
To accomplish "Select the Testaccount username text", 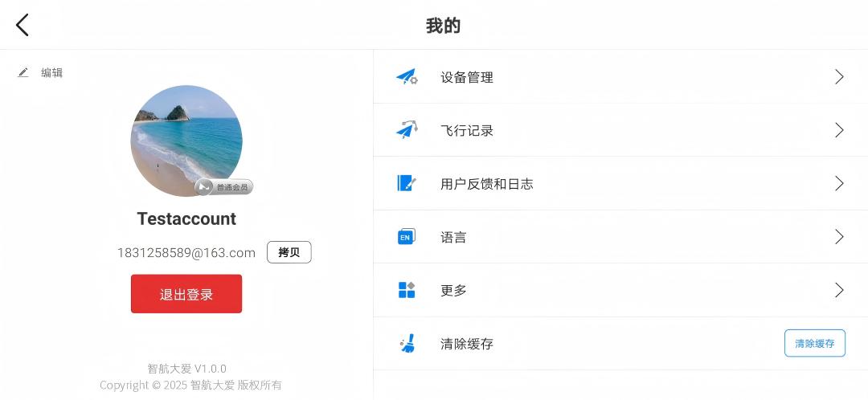I will (x=186, y=218).
